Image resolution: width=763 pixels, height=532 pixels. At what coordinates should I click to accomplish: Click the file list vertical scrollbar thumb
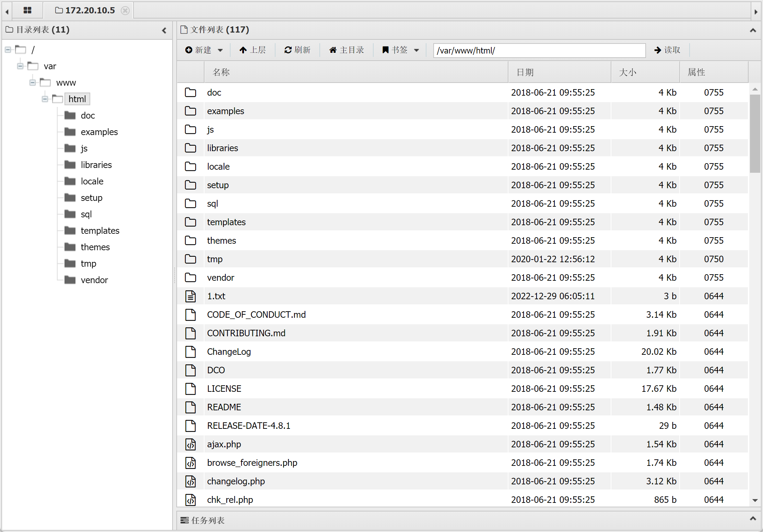[755, 134]
